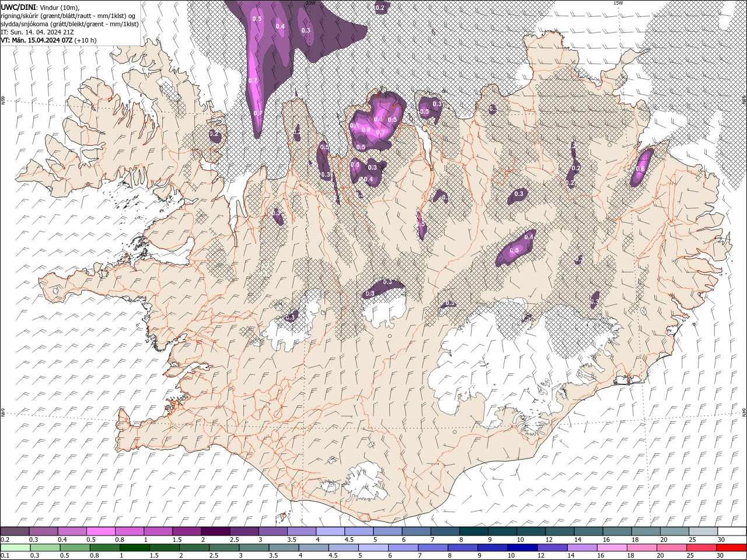Click the 30 bright red swatch in lower legend

[731, 548]
